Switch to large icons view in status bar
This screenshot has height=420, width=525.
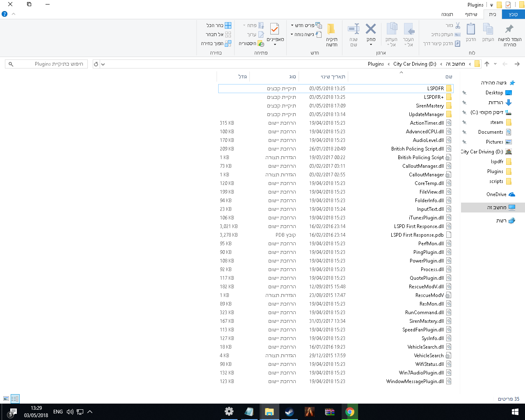tap(6, 399)
